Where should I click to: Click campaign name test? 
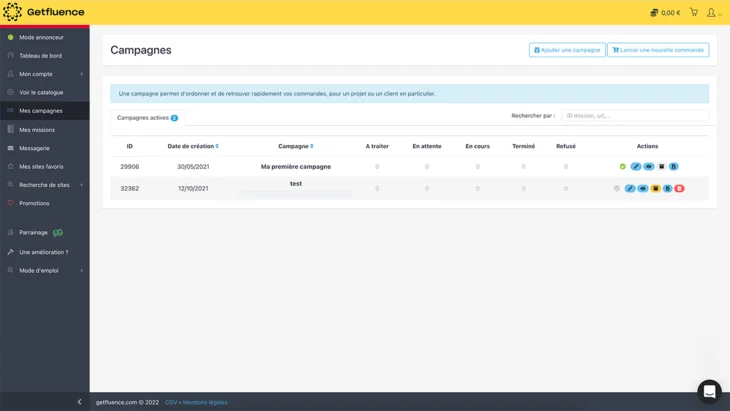coord(296,184)
